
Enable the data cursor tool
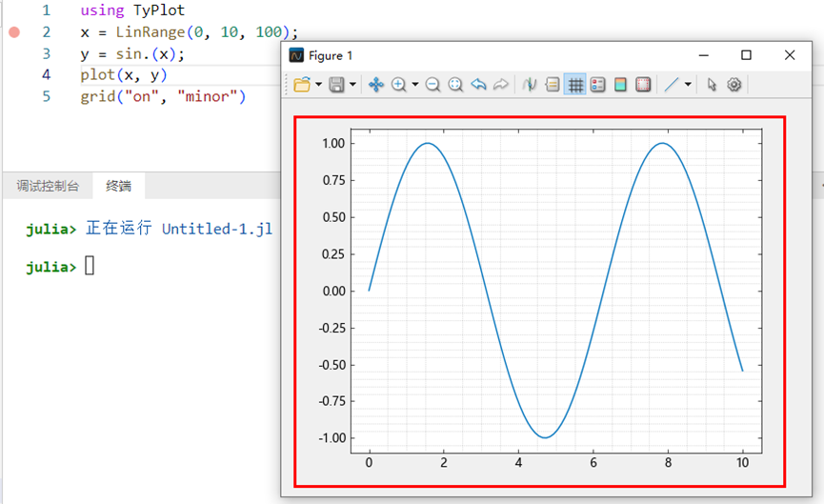(530, 85)
